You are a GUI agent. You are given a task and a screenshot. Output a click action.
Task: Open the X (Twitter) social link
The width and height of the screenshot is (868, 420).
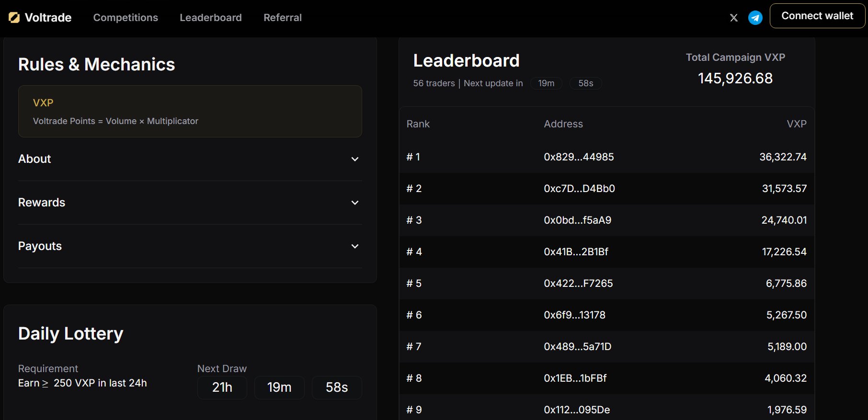734,18
